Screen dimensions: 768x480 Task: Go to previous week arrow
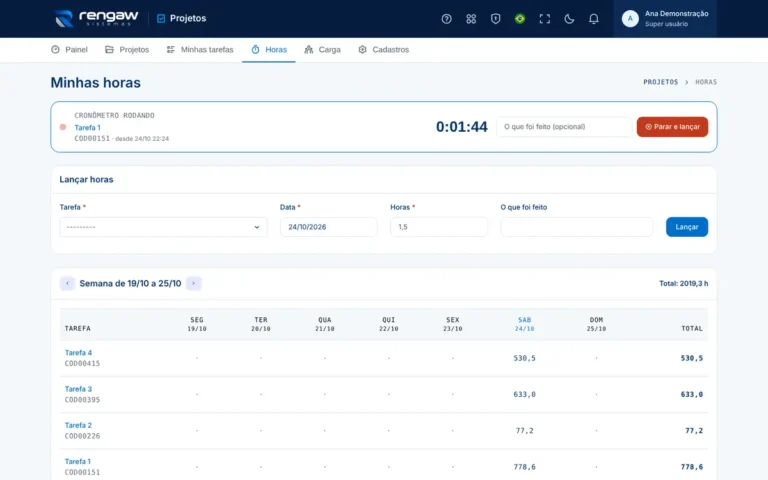click(x=67, y=283)
